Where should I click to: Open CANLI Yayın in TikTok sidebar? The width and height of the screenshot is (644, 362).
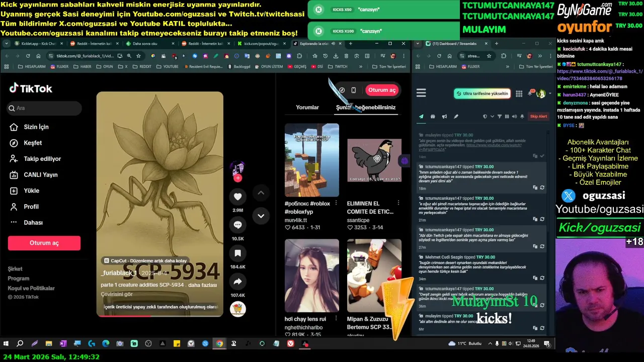34,175
